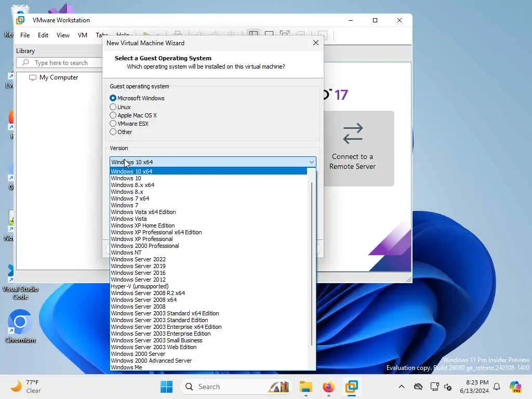Pick Windows Server 2003 Enterprise Edition
The image size is (532, 399).
tap(208, 334)
